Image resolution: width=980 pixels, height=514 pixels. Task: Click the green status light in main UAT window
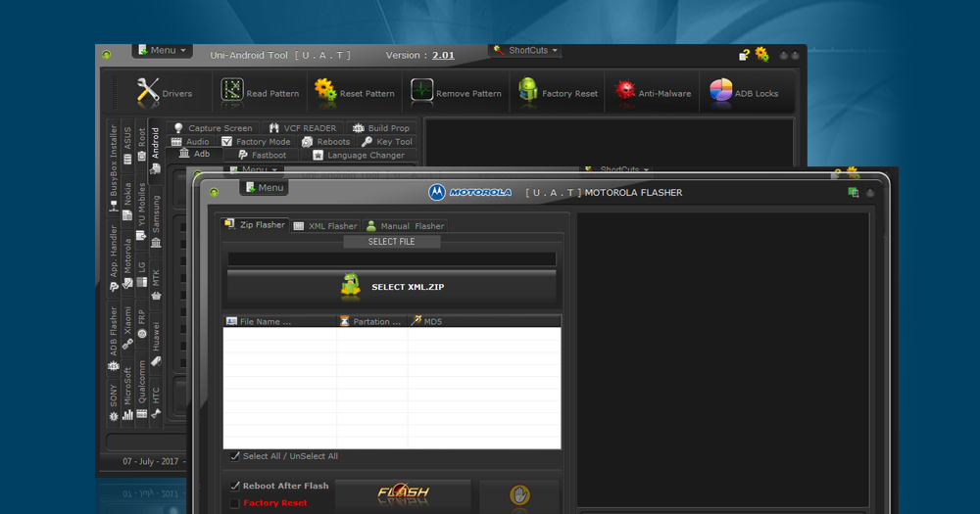(107, 55)
